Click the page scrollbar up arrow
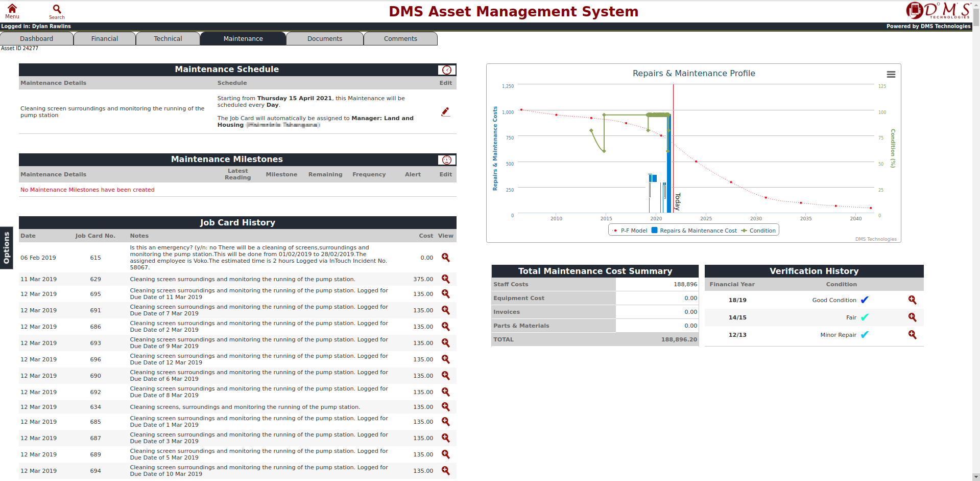Viewport: 980px width, 481px height. point(976,4)
